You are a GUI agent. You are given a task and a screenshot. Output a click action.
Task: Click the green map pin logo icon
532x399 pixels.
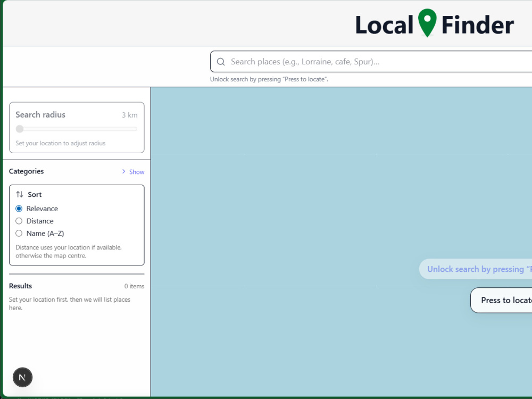pos(427,23)
